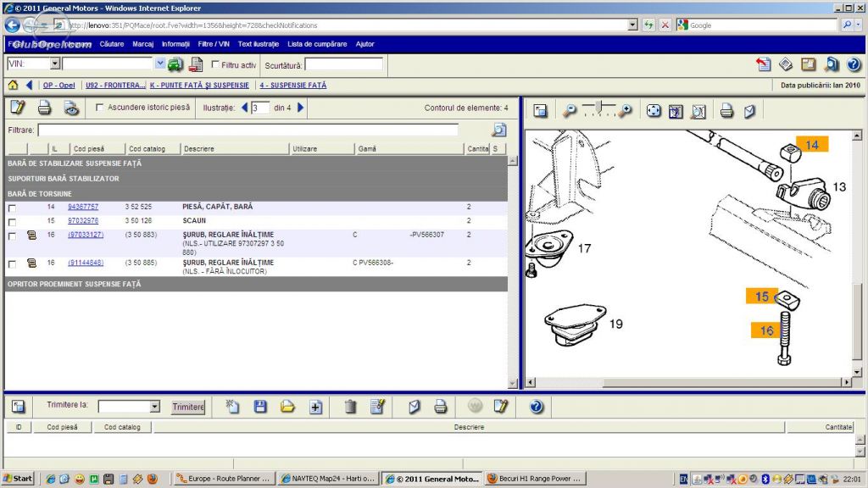
Task: Go to the previous illustration
Action: (x=244, y=108)
